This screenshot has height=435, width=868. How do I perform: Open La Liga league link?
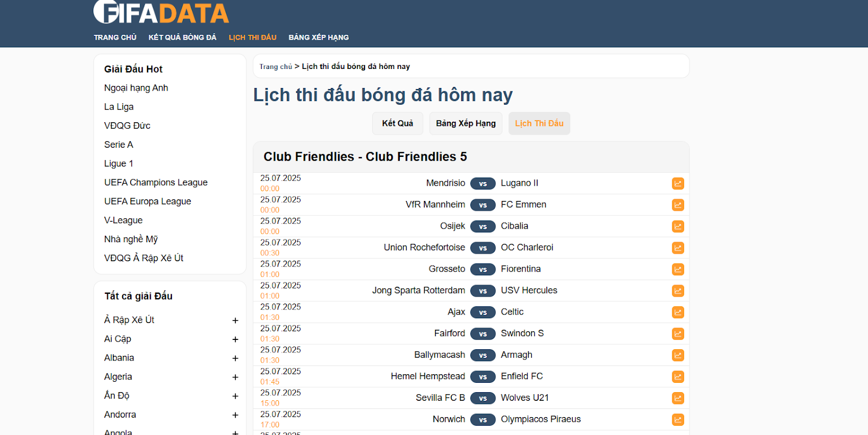click(119, 107)
